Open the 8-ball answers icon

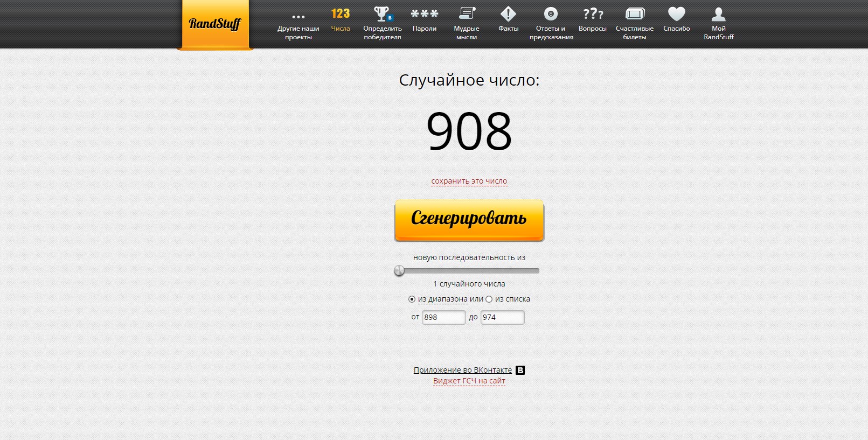click(551, 14)
